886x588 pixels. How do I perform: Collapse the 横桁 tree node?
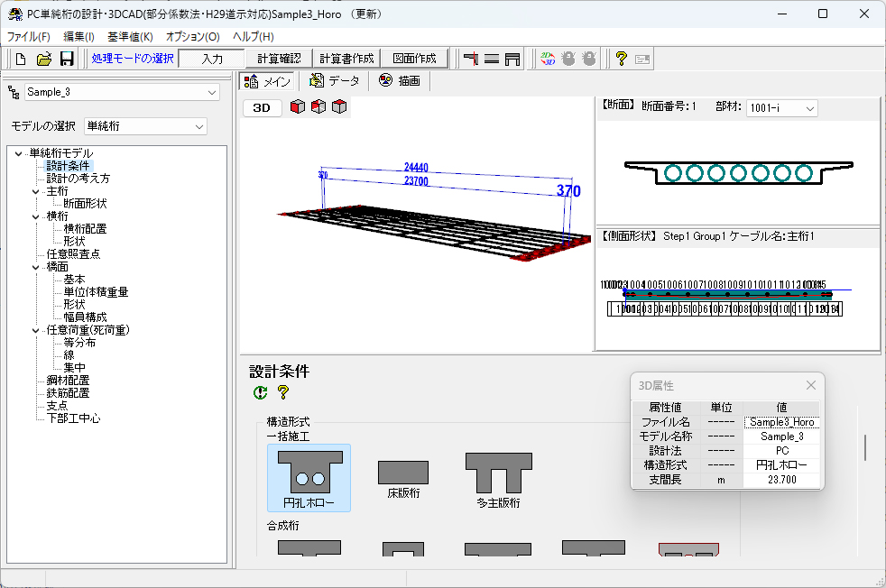[35, 216]
